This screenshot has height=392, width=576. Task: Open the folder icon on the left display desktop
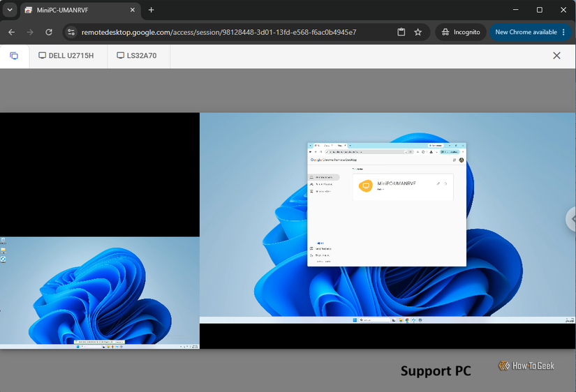click(3, 250)
